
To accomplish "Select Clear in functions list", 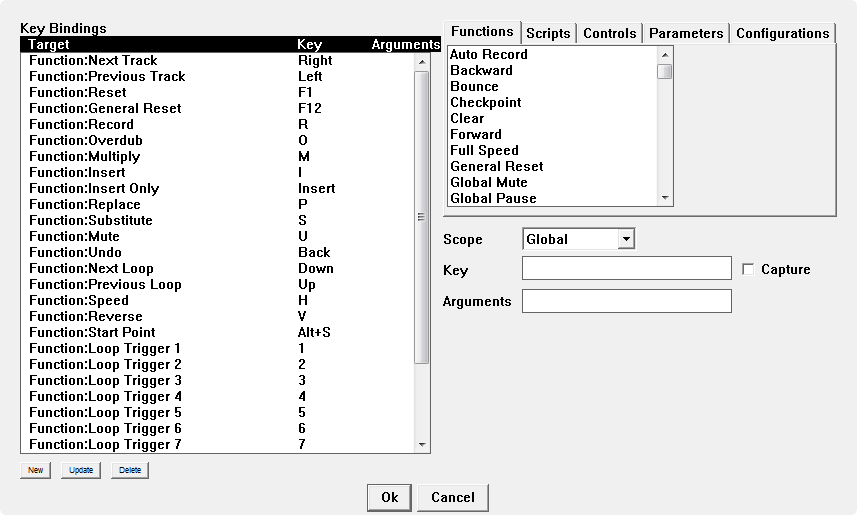I will pyautogui.click(x=553, y=118).
